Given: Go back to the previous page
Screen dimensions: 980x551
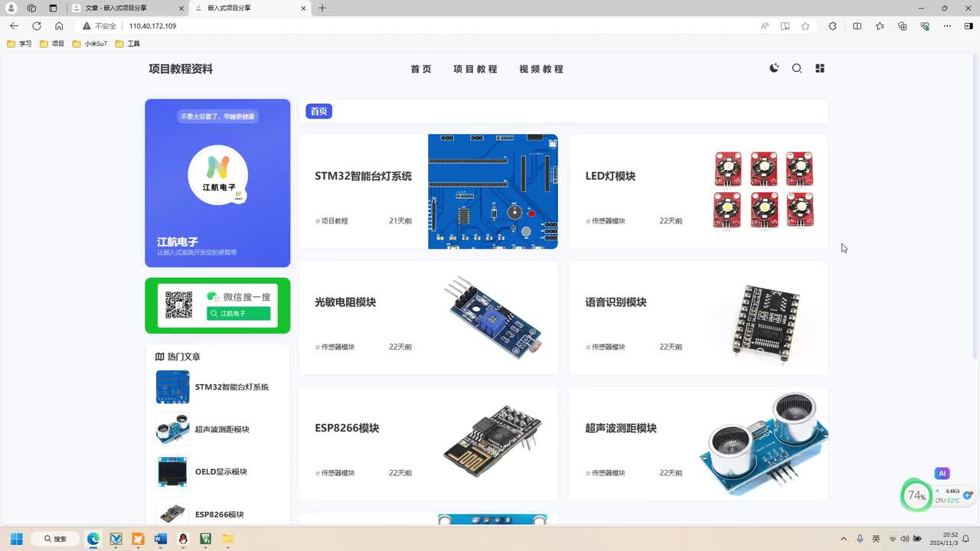Looking at the screenshot, I should (x=14, y=26).
